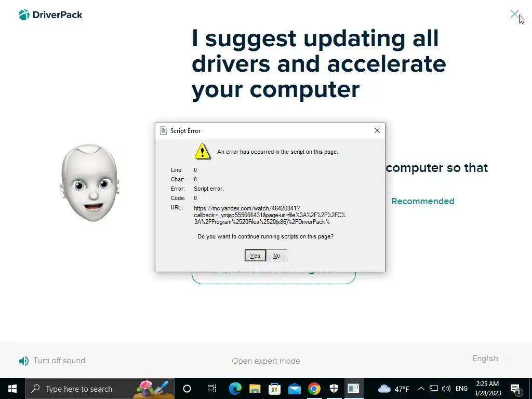Open File Explorer from taskbar
The height and width of the screenshot is (399, 532).
[255, 389]
